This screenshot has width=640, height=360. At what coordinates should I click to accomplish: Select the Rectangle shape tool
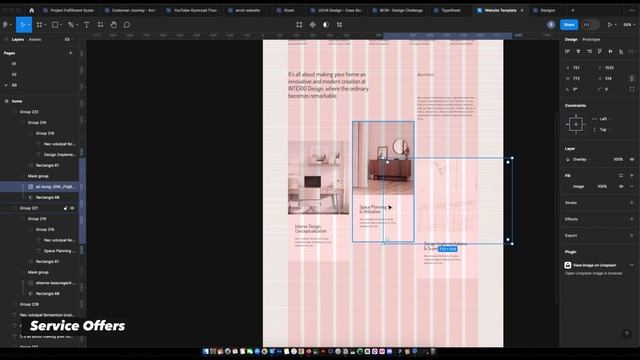pos(55,25)
